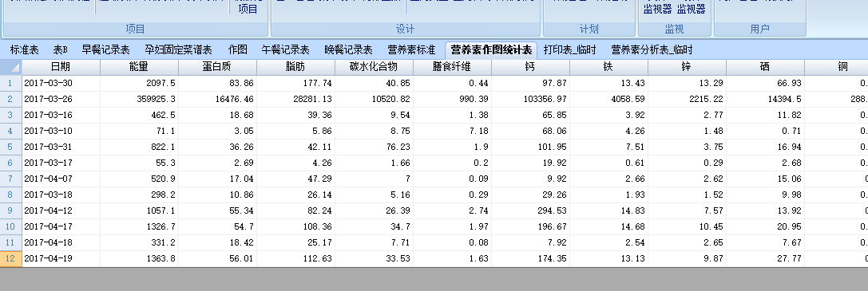This screenshot has width=868, height=291.
Task: Click date cell 2017-04-07
Action: click(x=61, y=179)
